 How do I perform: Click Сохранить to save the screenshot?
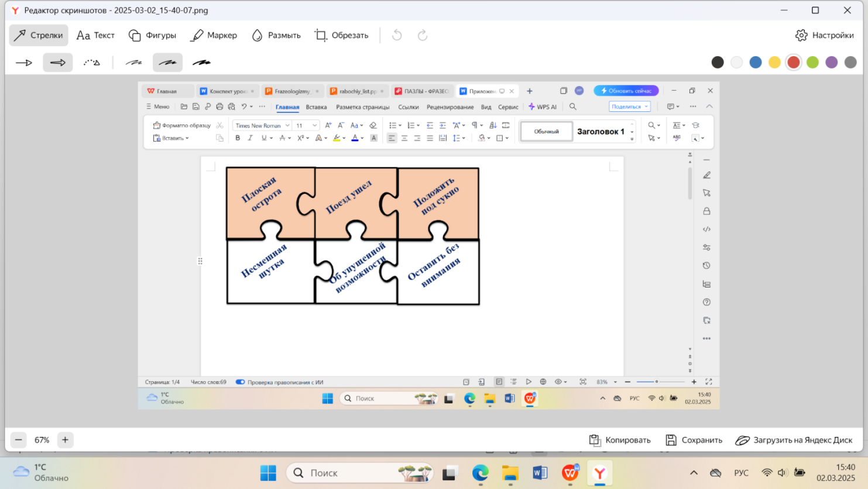(x=694, y=440)
